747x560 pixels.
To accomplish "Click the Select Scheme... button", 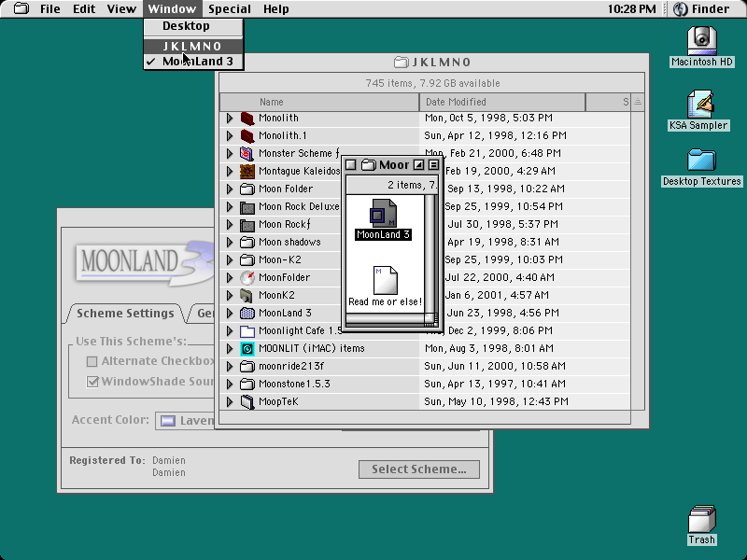I will pyautogui.click(x=418, y=469).
